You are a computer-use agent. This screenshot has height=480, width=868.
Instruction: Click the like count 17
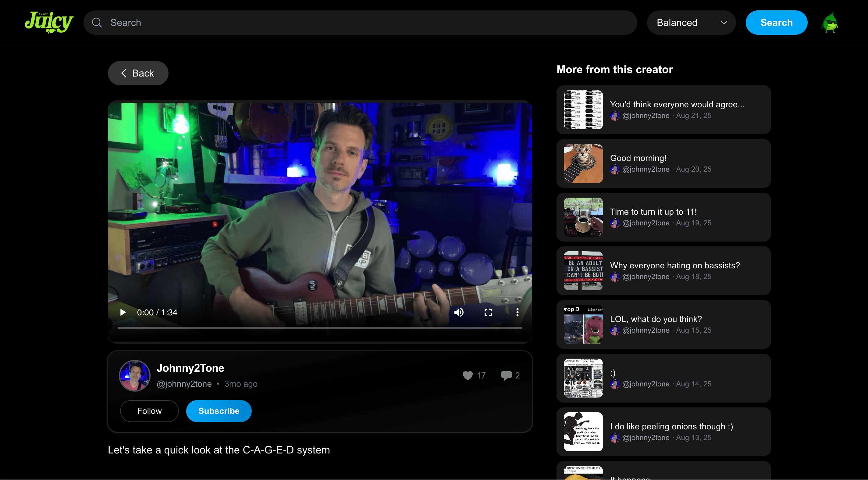tap(481, 375)
